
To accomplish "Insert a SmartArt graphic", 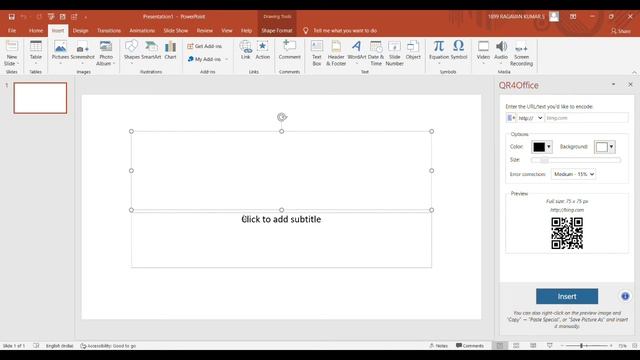I will click(x=151, y=50).
